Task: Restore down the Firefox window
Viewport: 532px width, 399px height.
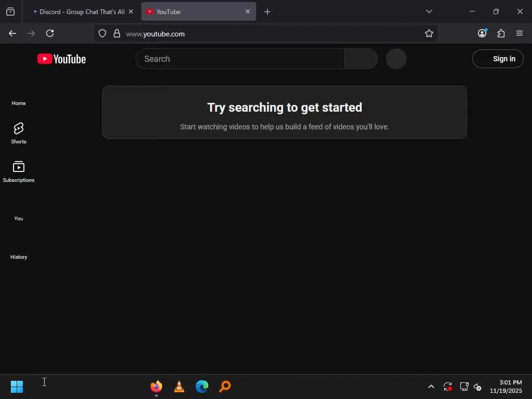Action: tap(496, 11)
